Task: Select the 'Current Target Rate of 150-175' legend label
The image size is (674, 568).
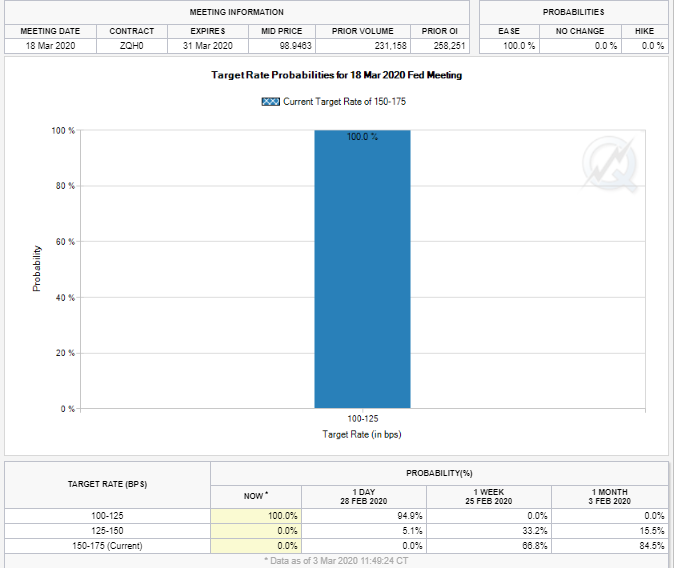Action: 344,102
